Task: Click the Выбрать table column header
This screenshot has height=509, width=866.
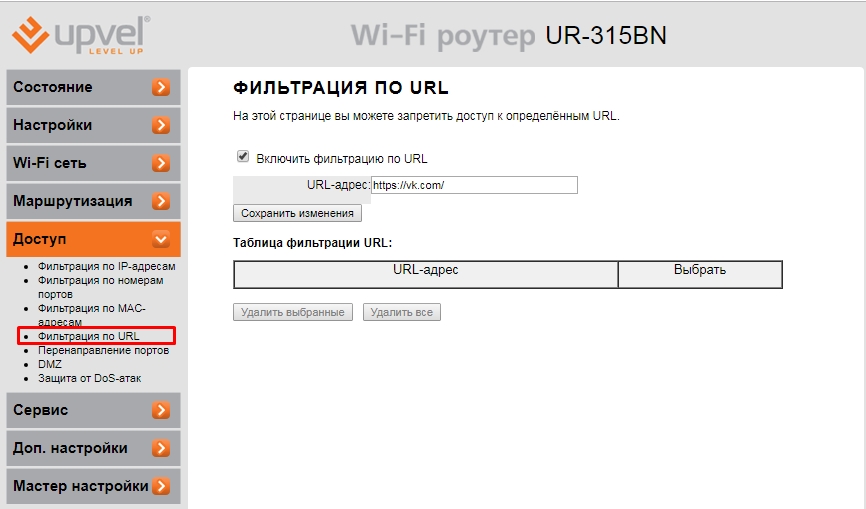Action: tap(700, 274)
